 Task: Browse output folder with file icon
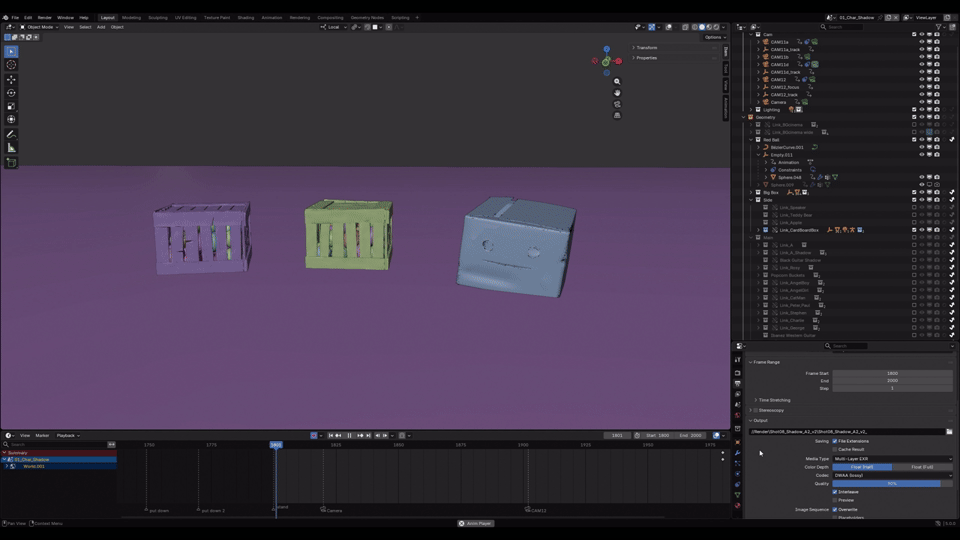[x=949, y=432]
